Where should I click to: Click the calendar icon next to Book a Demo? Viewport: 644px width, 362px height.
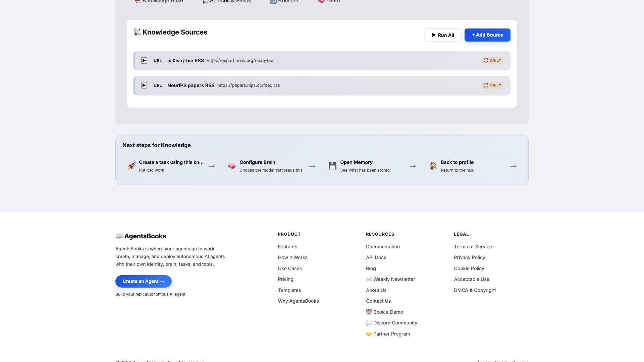pyautogui.click(x=369, y=312)
